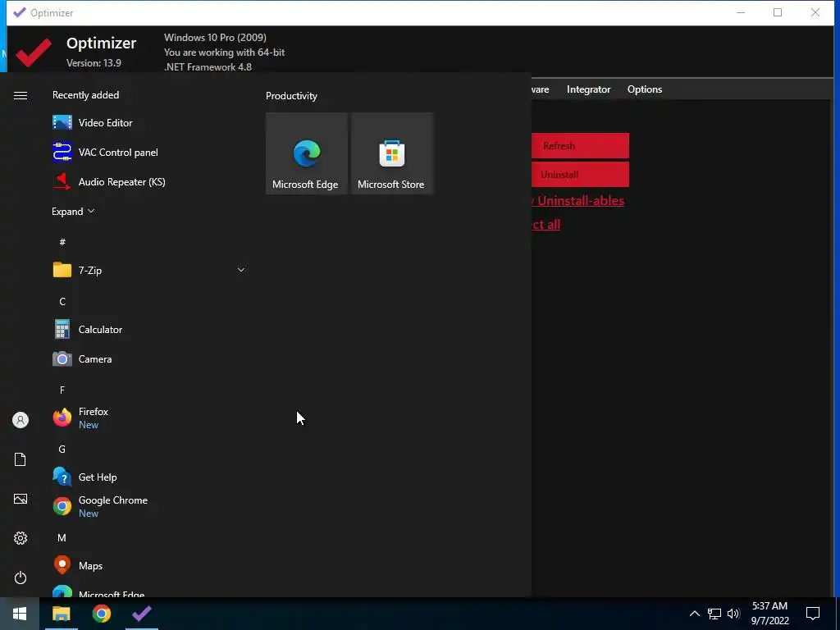Open Documents from Start sidebar

[x=21, y=459]
